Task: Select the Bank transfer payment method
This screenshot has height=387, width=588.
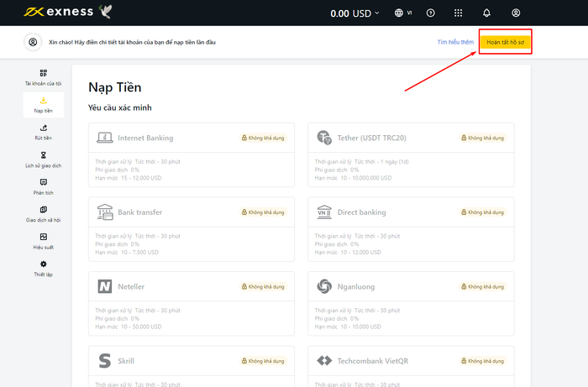Action: tap(192, 229)
